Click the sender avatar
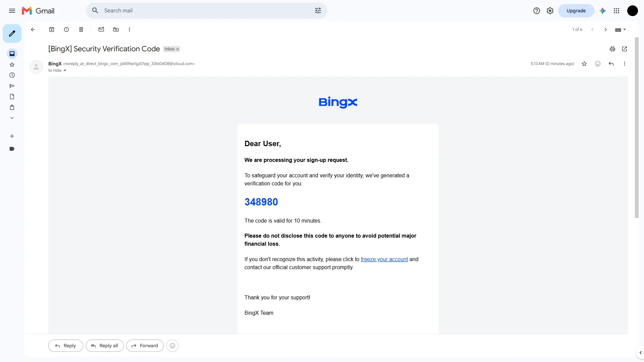 [36, 67]
